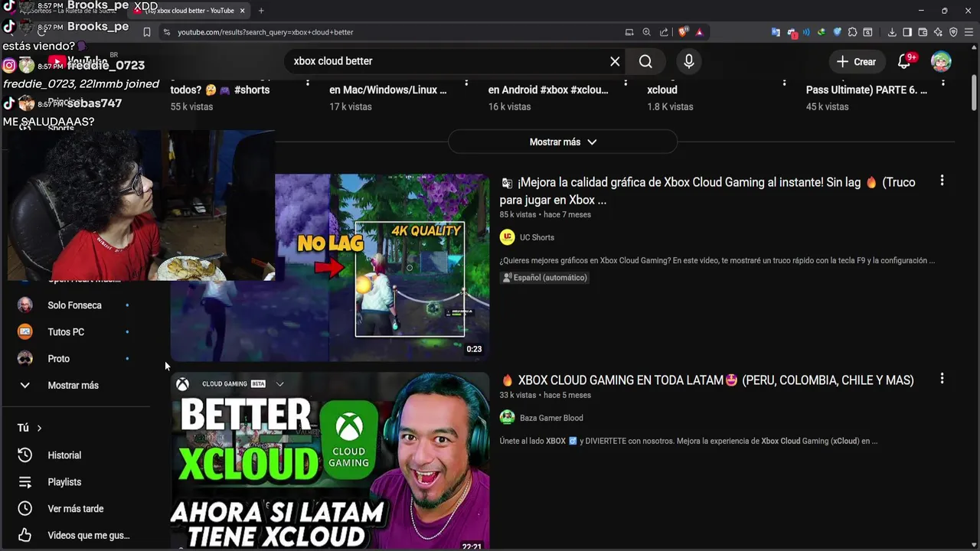Open site information icon beside the URL

coord(166,32)
